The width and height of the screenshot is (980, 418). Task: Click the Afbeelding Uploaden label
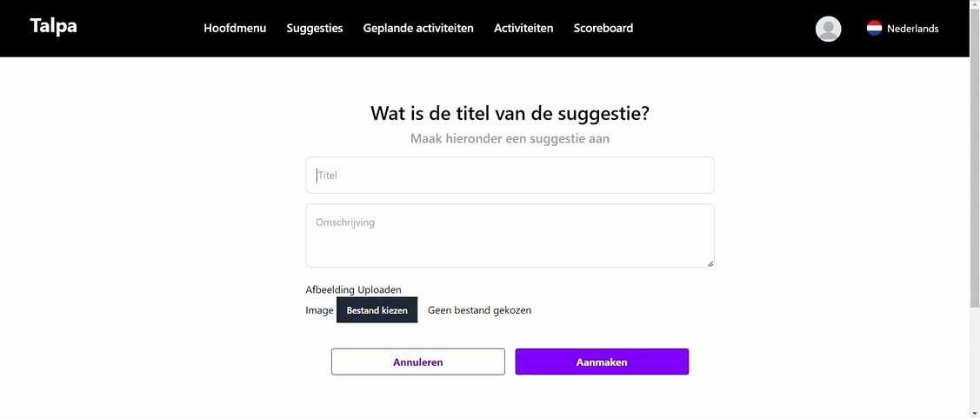point(353,290)
